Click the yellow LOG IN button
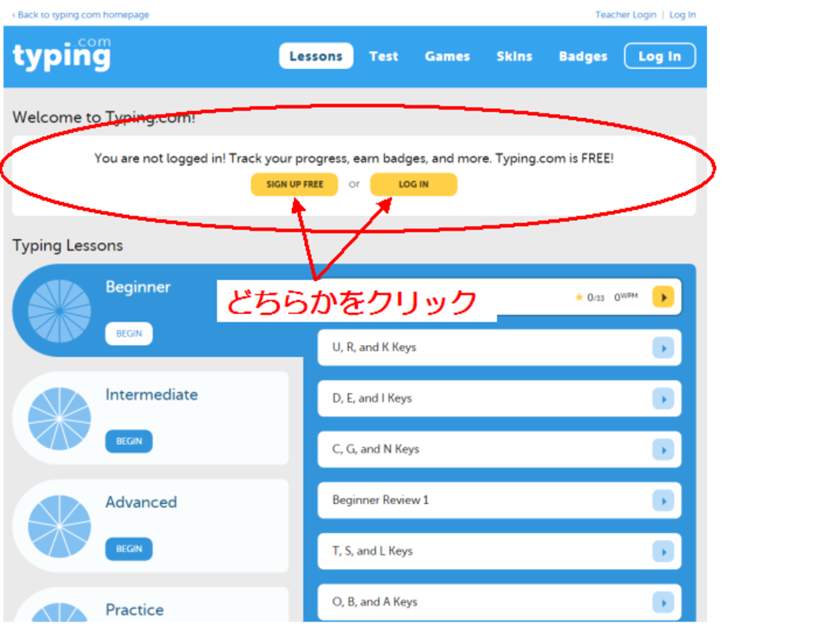This screenshot has height=630, width=840. pos(414,184)
